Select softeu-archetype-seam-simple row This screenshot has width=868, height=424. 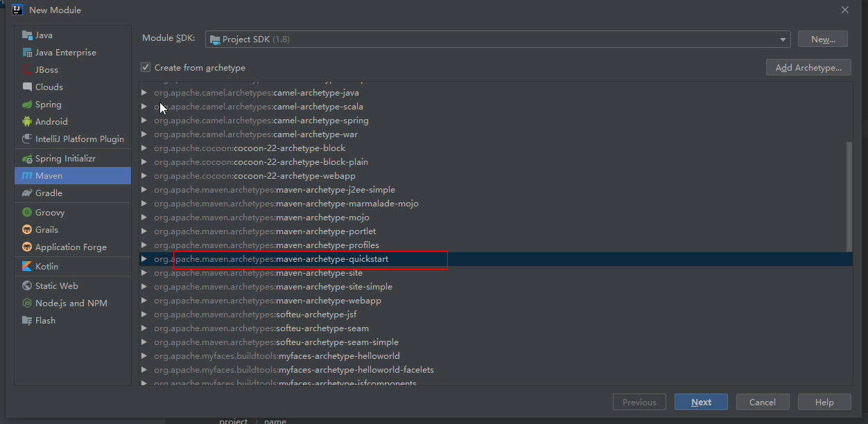[496, 342]
